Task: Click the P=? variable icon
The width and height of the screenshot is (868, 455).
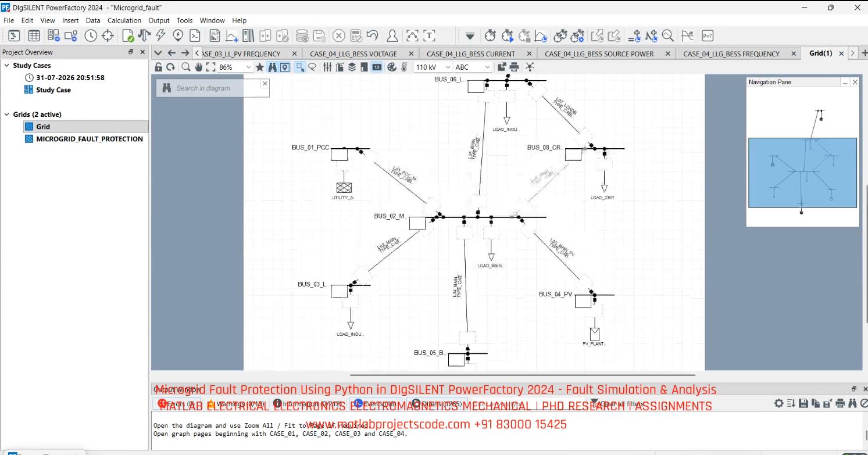Action: click(x=707, y=35)
